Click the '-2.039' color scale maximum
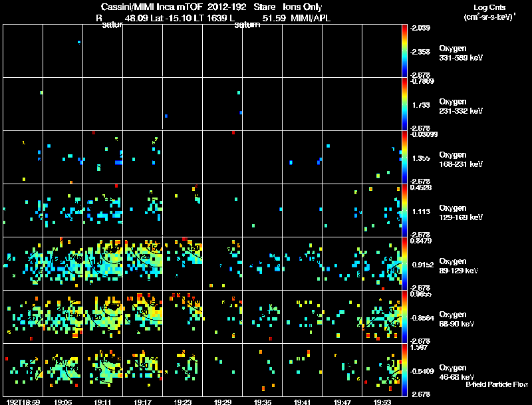Image resolution: width=532 pixels, height=405 pixels. [420, 28]
